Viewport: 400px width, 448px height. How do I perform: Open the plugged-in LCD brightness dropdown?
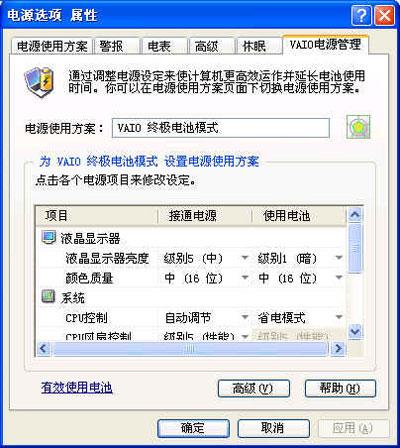click(245, 258)
